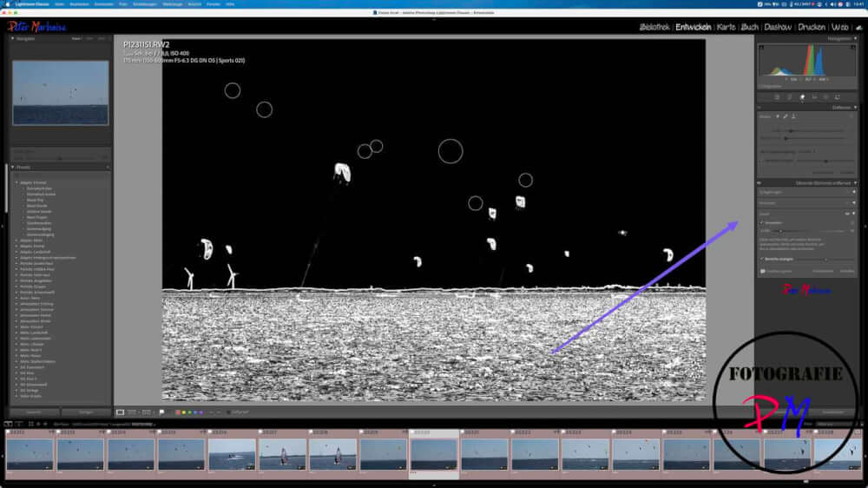Image resolution: width=868 pixels, height=488 pixels.
Task: Click the feedback speech bubble icon
Action: click(x=763, y=272)
